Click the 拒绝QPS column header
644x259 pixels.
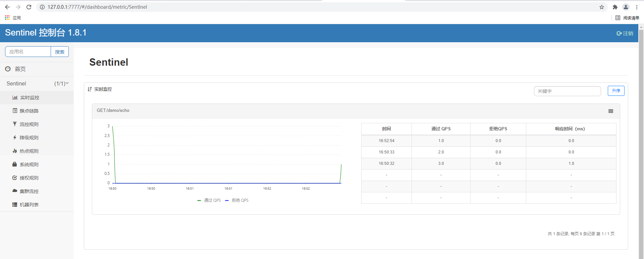coord(498,129)
